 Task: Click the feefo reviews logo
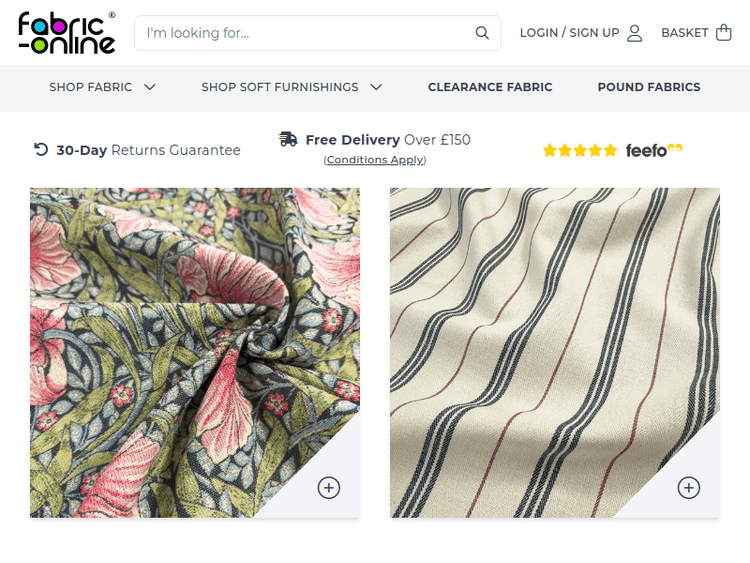(654, 151)
